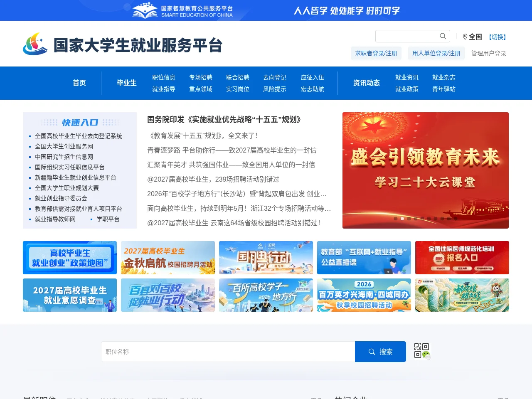Open news 浙江32个专场招聘活动

point(239,208)
